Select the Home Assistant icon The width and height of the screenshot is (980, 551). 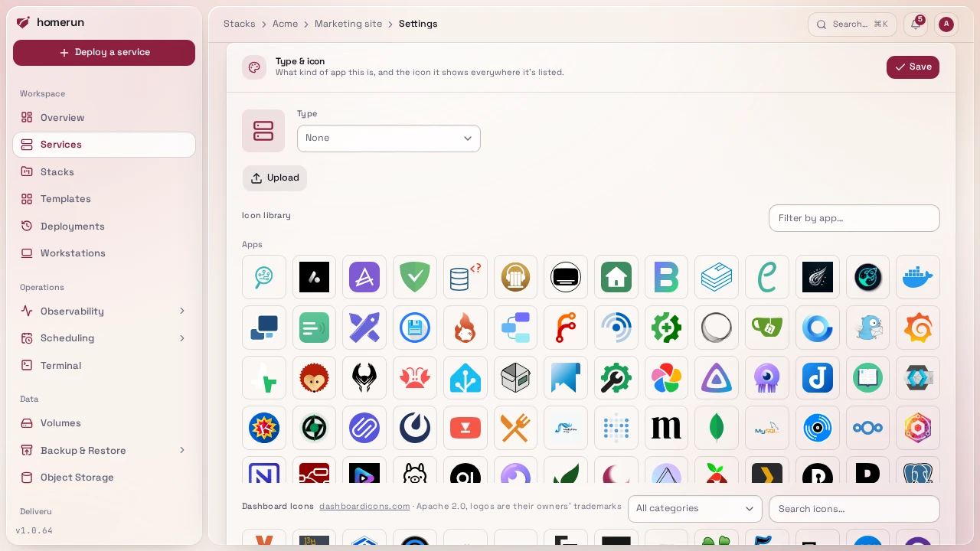click(x=465, y=378)
